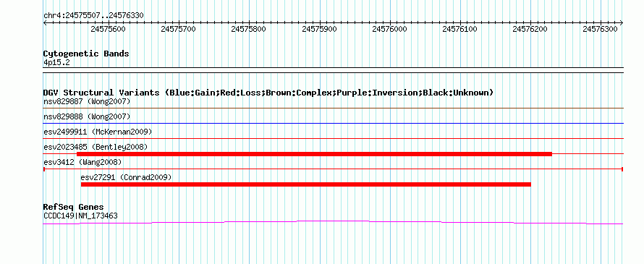
Task: Open variant esv2023485 (Bentley2008)
Action: 96,147
